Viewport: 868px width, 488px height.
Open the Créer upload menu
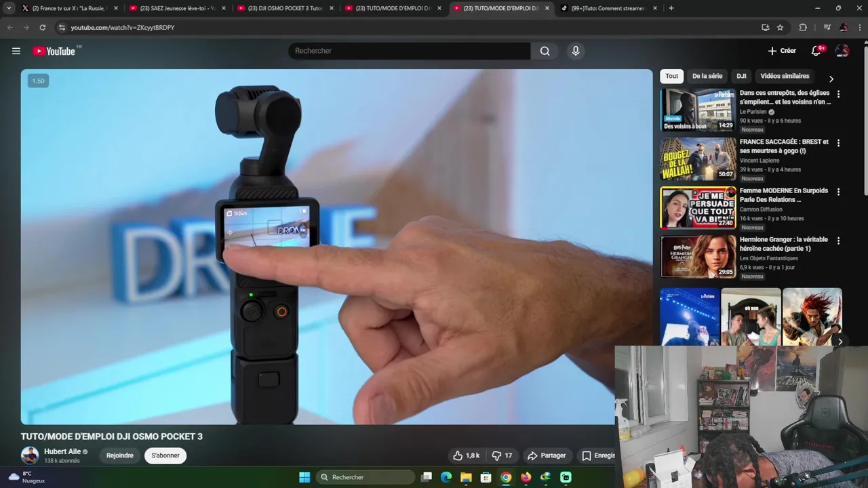[782, 51]
